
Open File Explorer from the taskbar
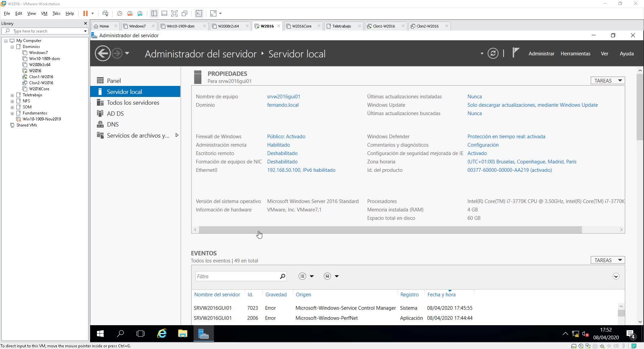point(182,334)
